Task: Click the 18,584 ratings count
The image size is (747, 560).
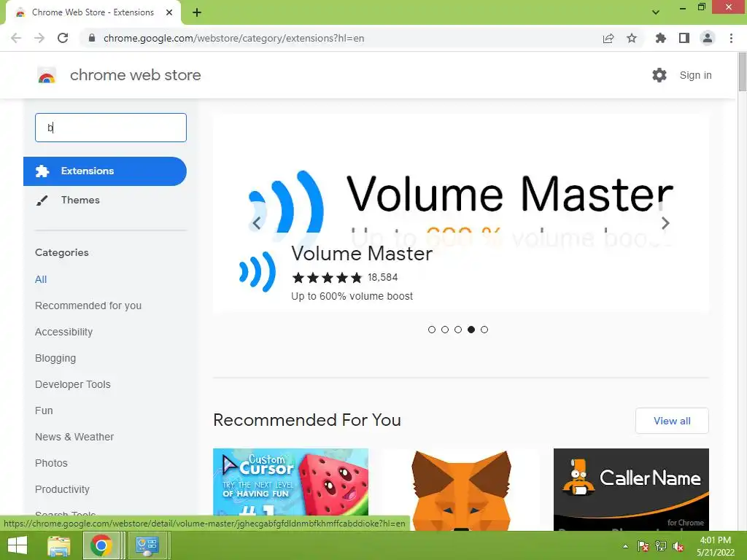Action: pos(382,277)
